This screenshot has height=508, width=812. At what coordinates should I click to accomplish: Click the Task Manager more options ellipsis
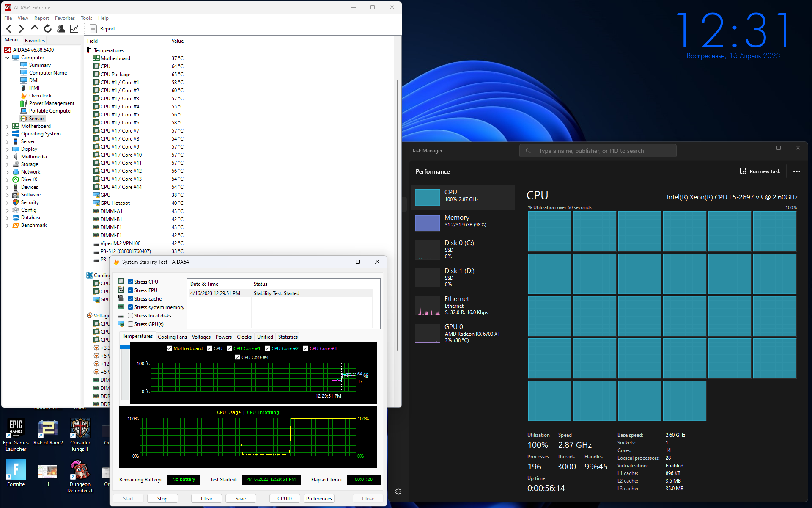coord(797,171)
